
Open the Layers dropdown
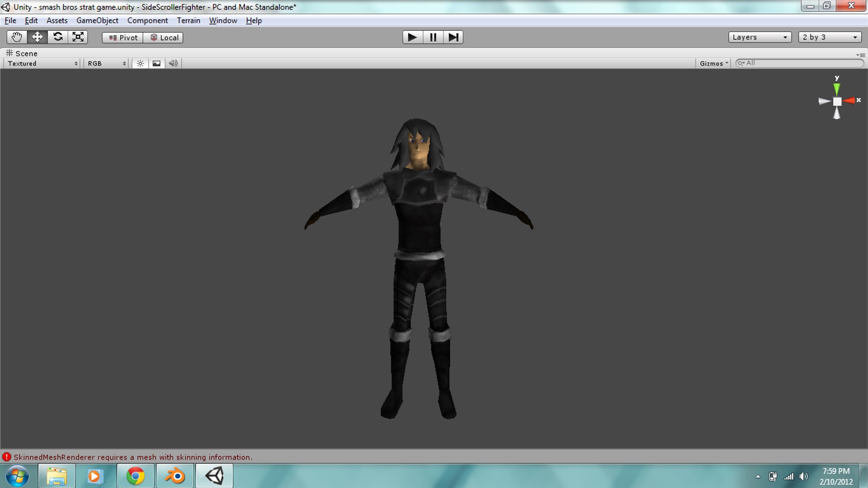760,37
